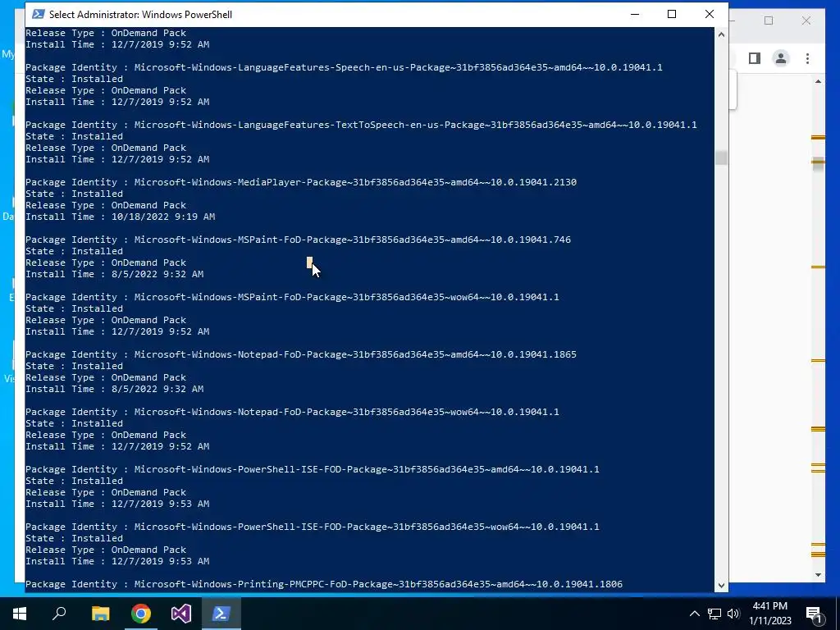Screen dimensions: 840x630
Task: Click the MSPaint-FoD-Package amd64 identity line
Action: [298, 240]
